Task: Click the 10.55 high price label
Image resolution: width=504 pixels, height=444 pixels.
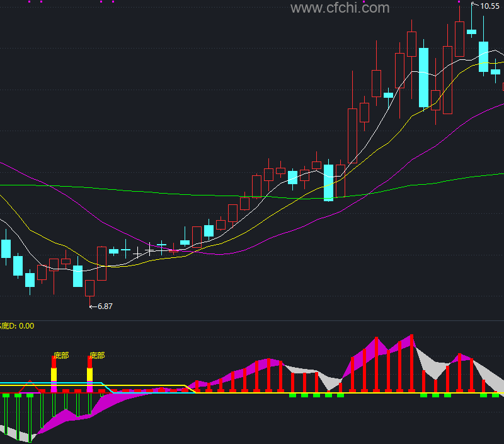Action: point(490,6)
